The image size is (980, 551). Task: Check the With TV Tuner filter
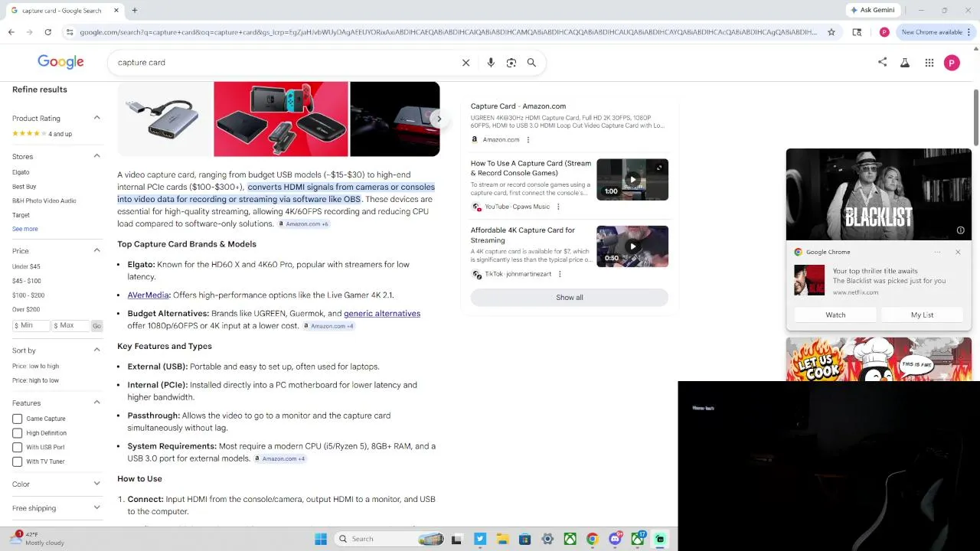(x=17, y=461)
